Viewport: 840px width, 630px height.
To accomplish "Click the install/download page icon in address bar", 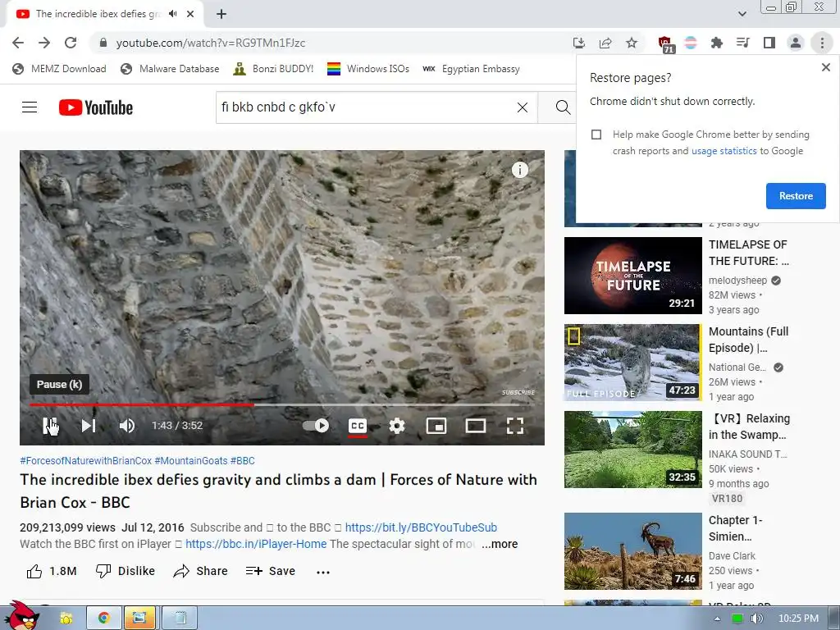I will click(x=578, y=43).
